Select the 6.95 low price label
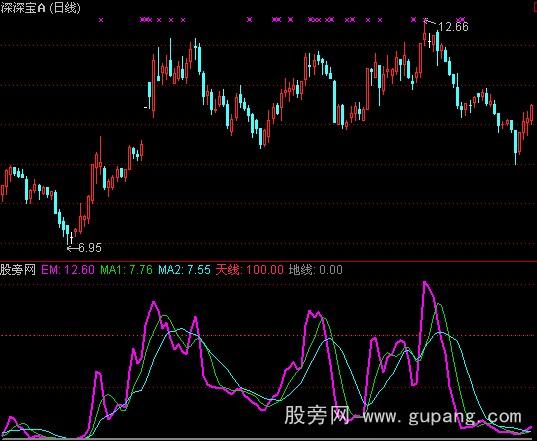537x441 pixels. click(x=90, y=247)
